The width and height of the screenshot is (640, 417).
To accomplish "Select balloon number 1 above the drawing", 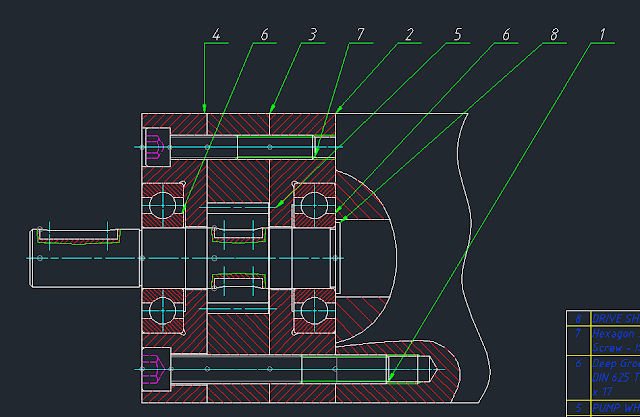I will pos(602,35).
